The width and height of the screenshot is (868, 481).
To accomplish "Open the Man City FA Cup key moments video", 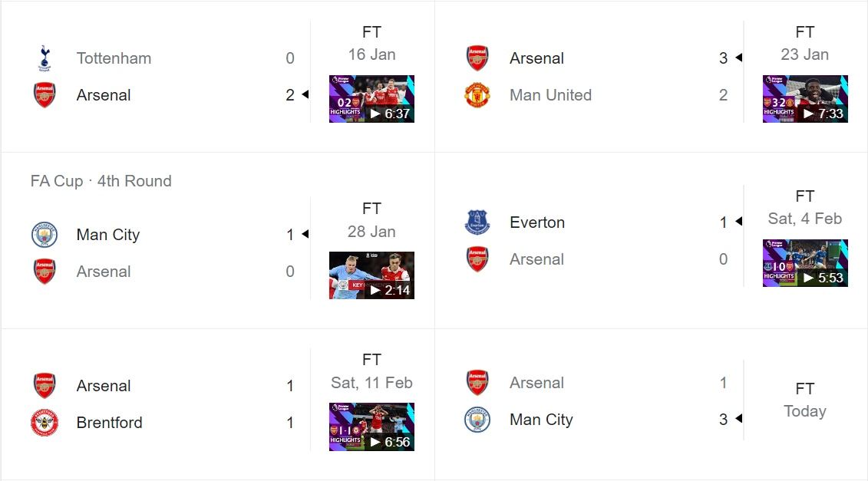I will point(371,275).
